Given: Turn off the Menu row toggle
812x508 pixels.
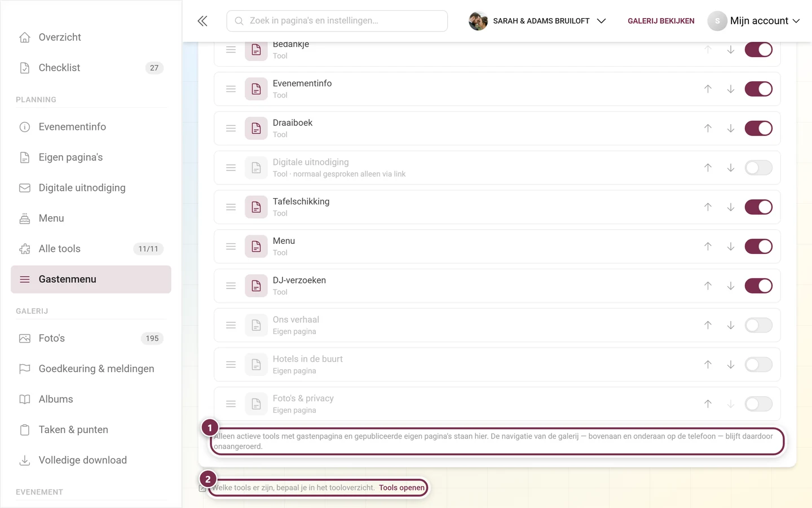Looking at the screenshot, I should pos(758,247).
